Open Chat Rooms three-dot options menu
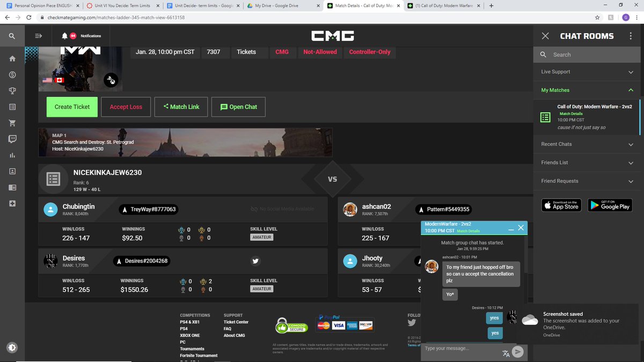644x362 pixels. tap(631, 36)
